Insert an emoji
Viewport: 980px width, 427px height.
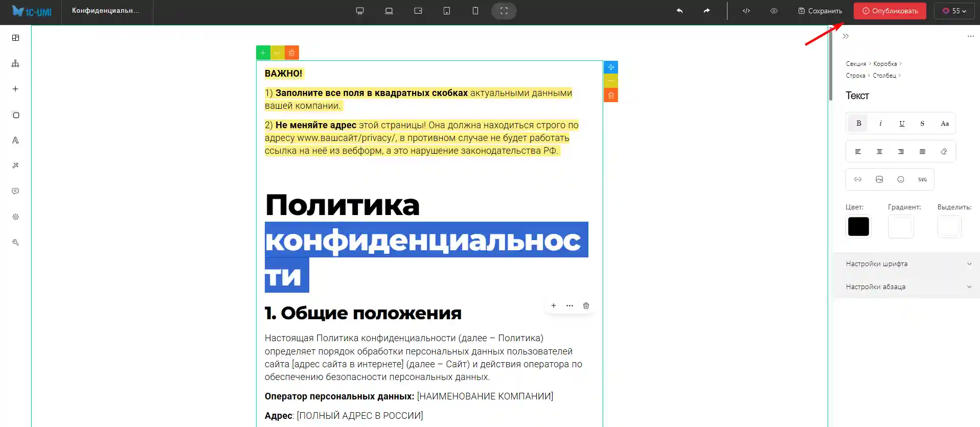(901, 179)
